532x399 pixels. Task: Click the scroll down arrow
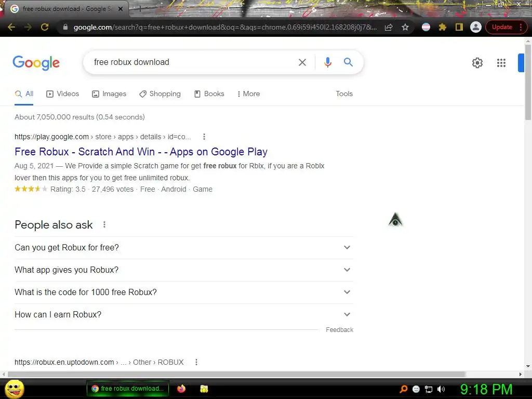[528, 366]
